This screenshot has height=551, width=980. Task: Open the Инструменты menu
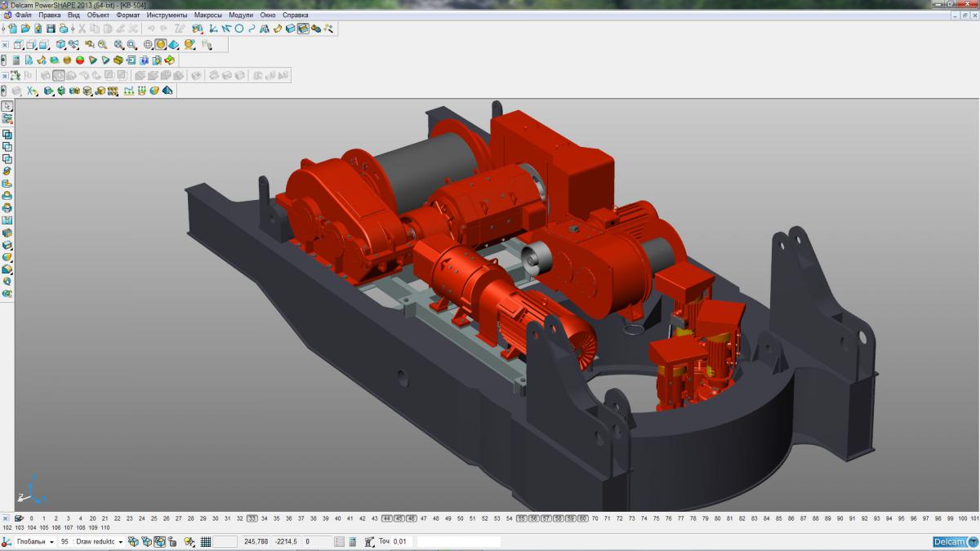coord(167,15)
